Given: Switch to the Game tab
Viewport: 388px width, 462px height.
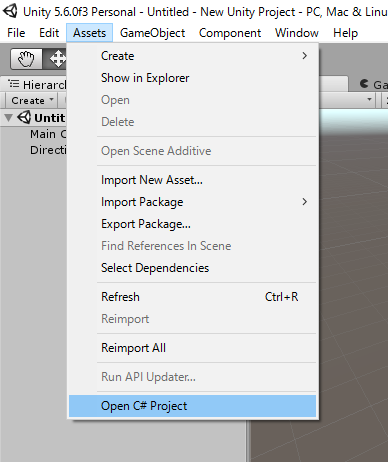Looking at the screenshot, I should pyautogui.click(x=373, y=84).
